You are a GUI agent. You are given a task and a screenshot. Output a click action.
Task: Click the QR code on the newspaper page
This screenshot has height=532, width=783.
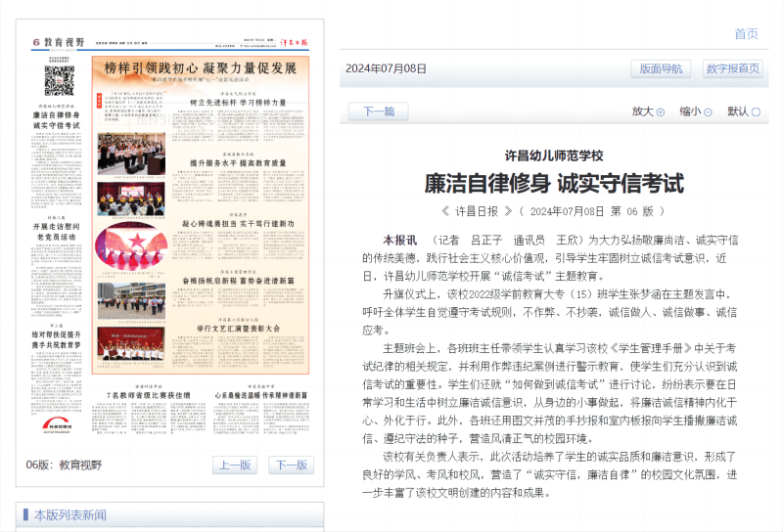[59, 80]
